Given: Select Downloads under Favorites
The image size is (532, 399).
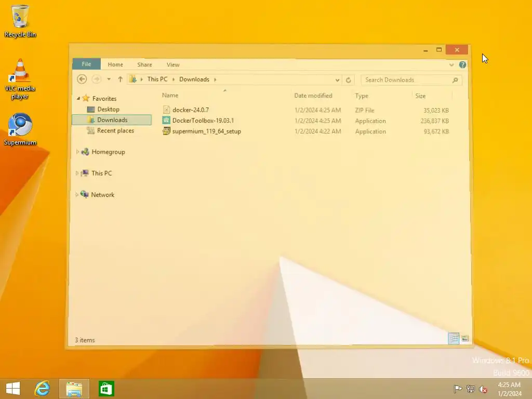Looking at the screenshot, I should tap(112, 120).
